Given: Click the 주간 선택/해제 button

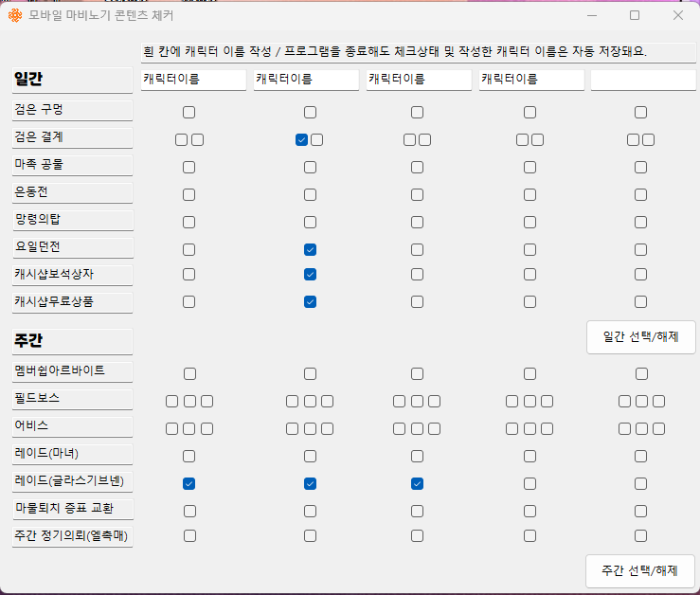Looking at the screenshot, I should 639,571.
